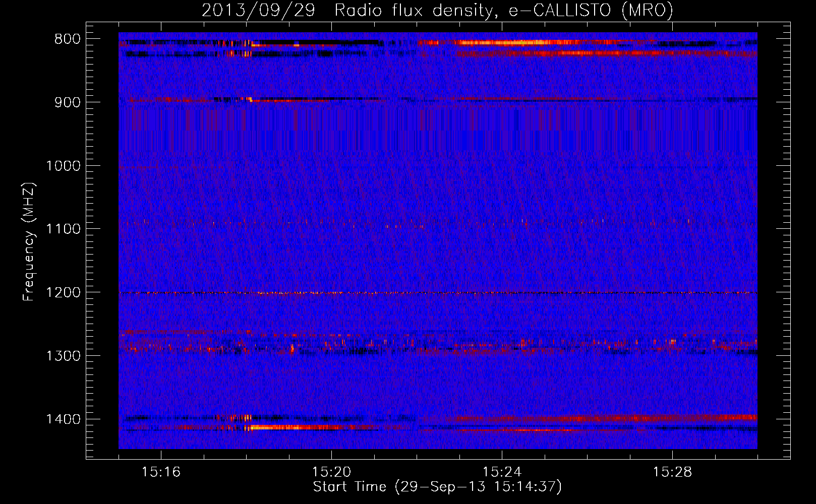The image size is (816, 504).
Task: Select the "Frequency (MHZ)" axis label
Action: click(29, 242)
